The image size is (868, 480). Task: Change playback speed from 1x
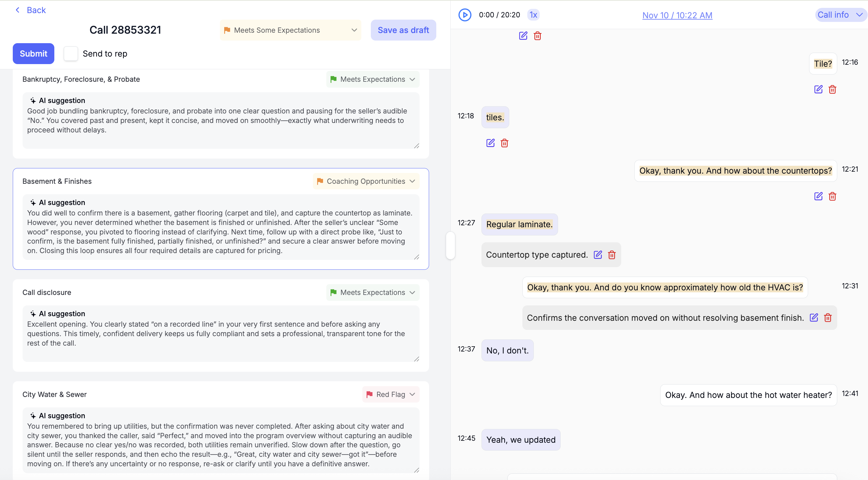[x=533, y=15]
